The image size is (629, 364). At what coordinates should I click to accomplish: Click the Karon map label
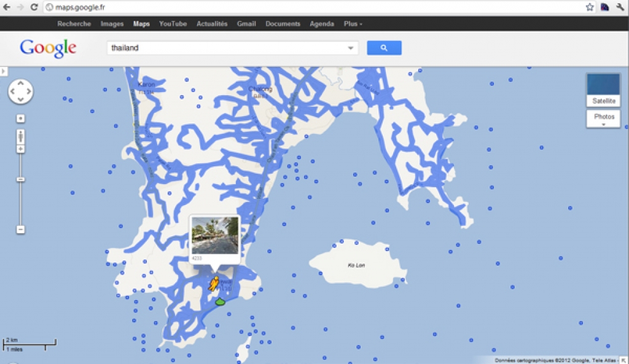coord(146,85)
